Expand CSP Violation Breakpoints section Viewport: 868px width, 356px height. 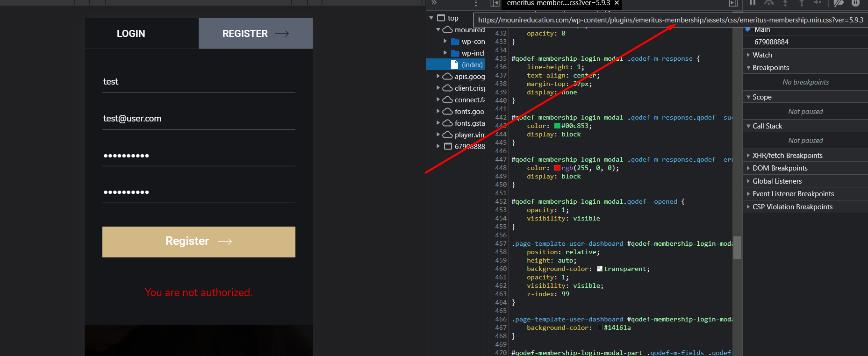tap(748, 207)
